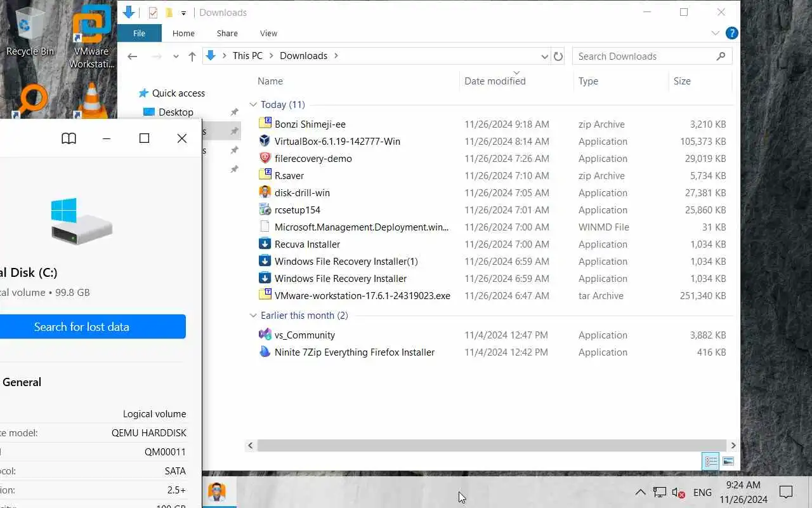The width and height of the screenshot is (812, 508).
Task: Select the filerecovery-demo icon
Action: click(265, 158)
